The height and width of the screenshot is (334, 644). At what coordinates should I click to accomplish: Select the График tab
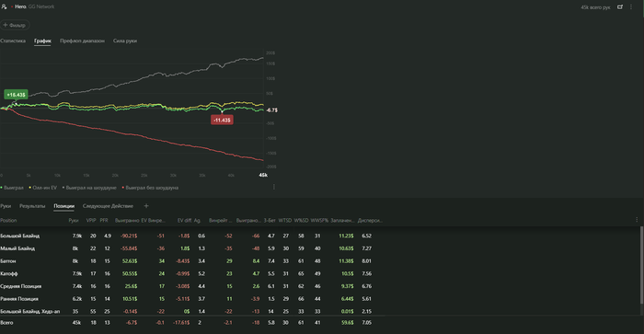click(x=42, y=40)
